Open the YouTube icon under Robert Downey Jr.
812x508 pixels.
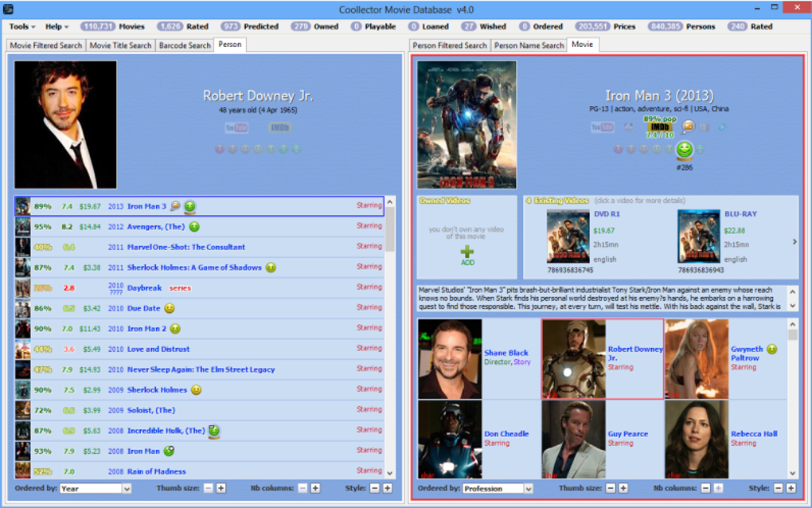[x=236, y=127]
